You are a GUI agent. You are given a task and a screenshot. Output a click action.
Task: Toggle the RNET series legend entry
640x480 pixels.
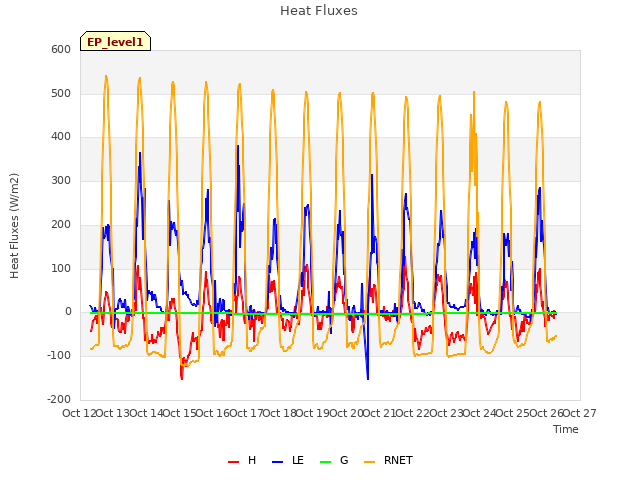[388, 460]
